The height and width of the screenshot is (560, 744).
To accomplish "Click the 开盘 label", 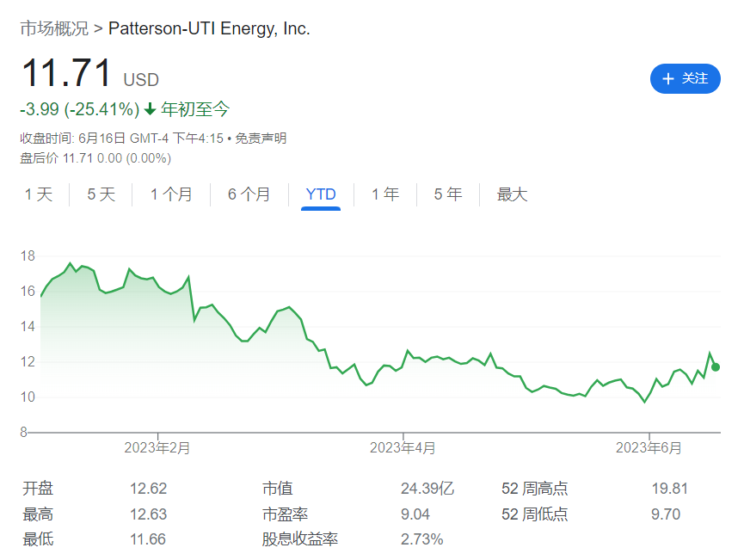I will [38, 489].
